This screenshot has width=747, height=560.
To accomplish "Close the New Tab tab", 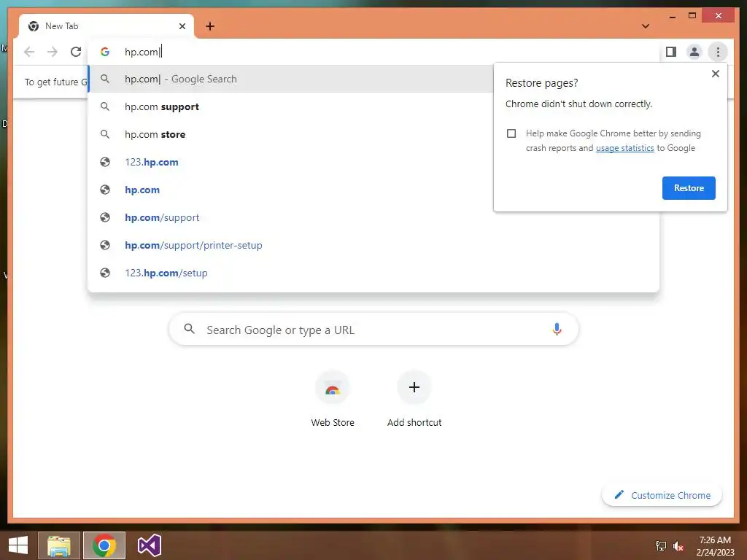I will pos(182,26).
